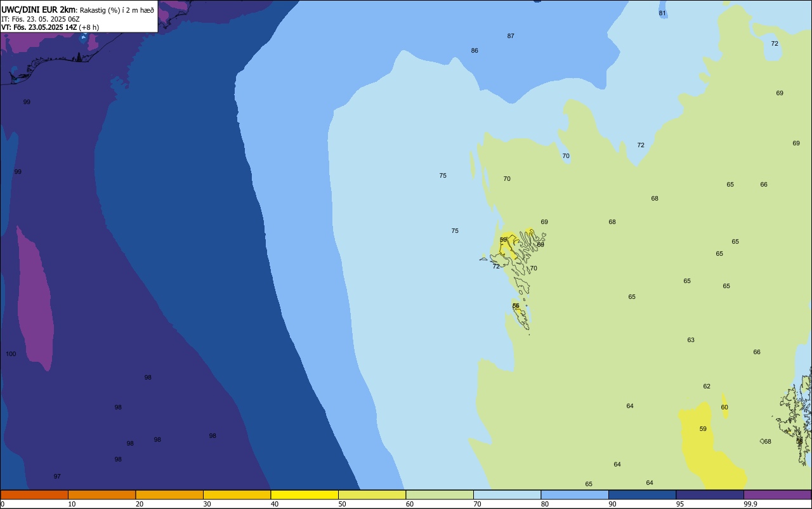
Task: Click the IT: Fös. 23. 05. 2025 06Z line
Action: click(41, 19)
